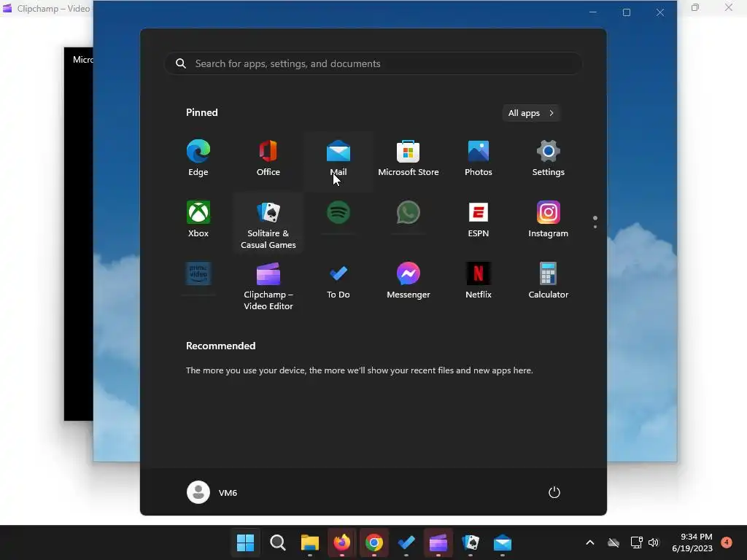Open Solitaire from the taskbar

(x=471, y=542)
